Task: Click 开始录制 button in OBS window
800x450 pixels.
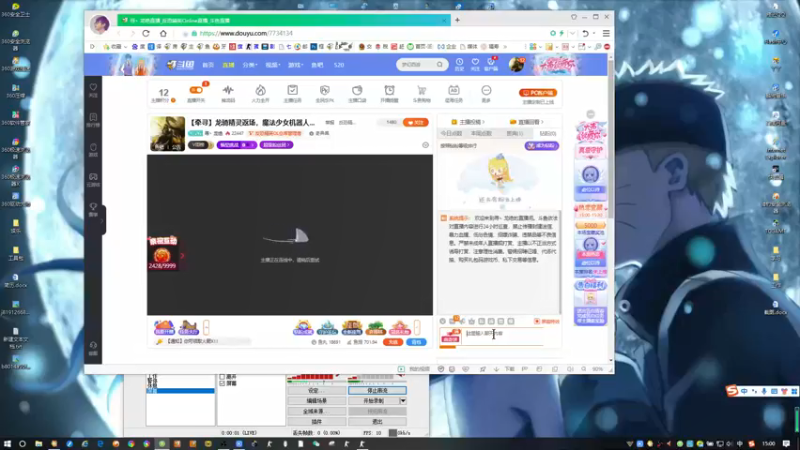Action: pyautogui.click(x=373, y=401)
